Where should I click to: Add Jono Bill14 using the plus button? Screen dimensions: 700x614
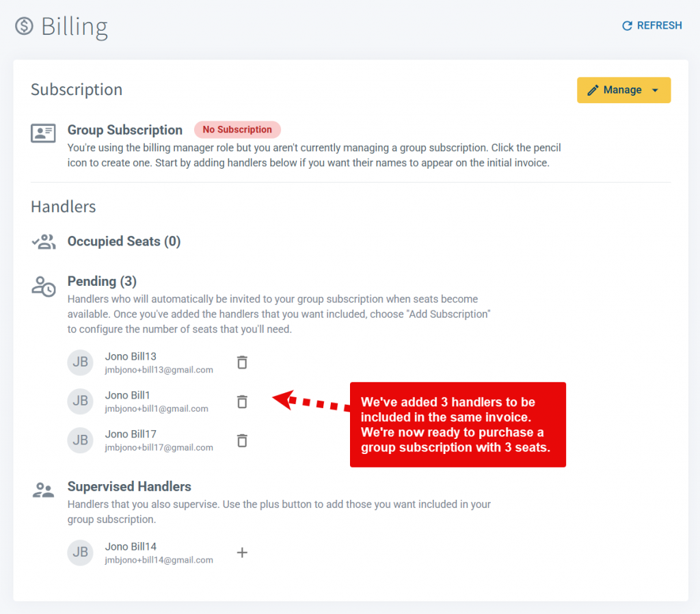[242, 552]
